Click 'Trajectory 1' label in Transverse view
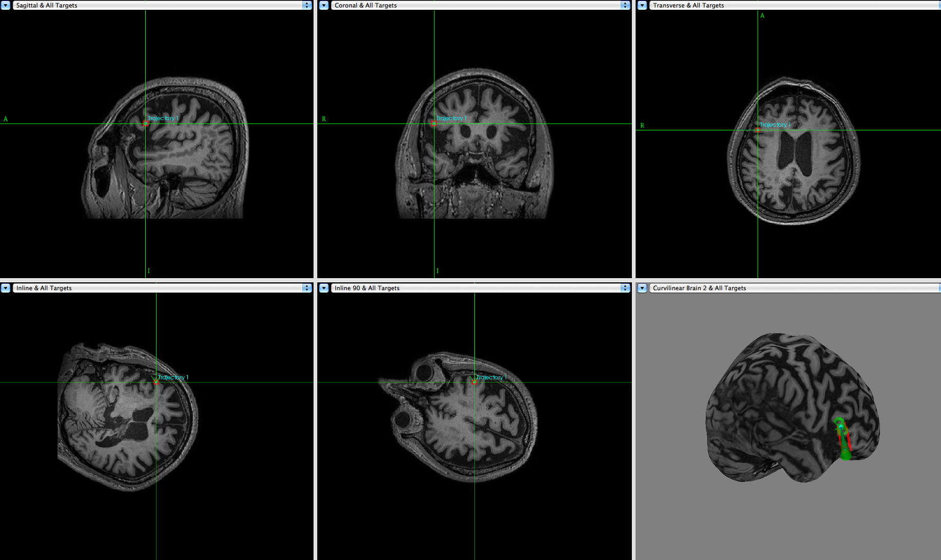 pos(775,125)
